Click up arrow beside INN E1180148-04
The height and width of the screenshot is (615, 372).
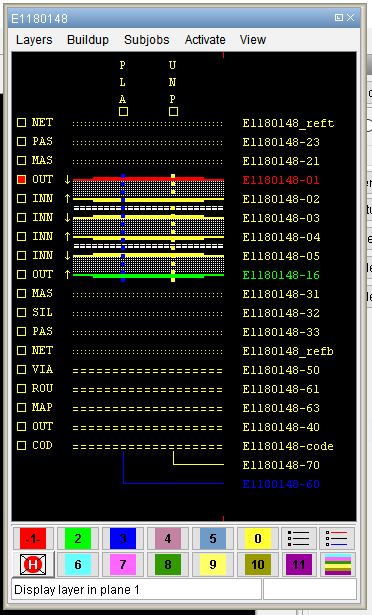pos(67,237)
